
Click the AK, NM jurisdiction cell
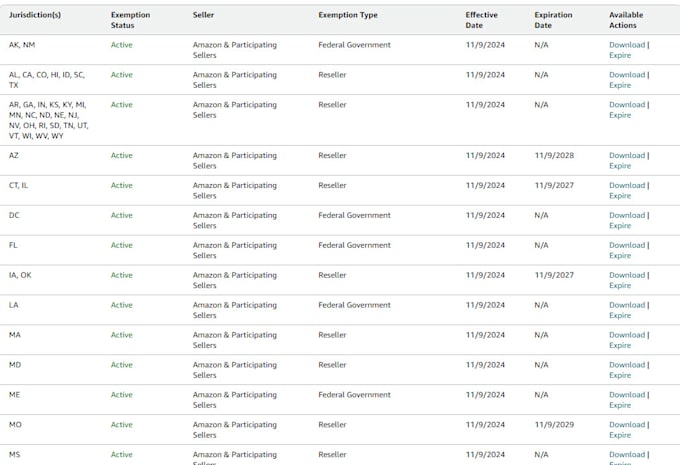tap(22, 45)
